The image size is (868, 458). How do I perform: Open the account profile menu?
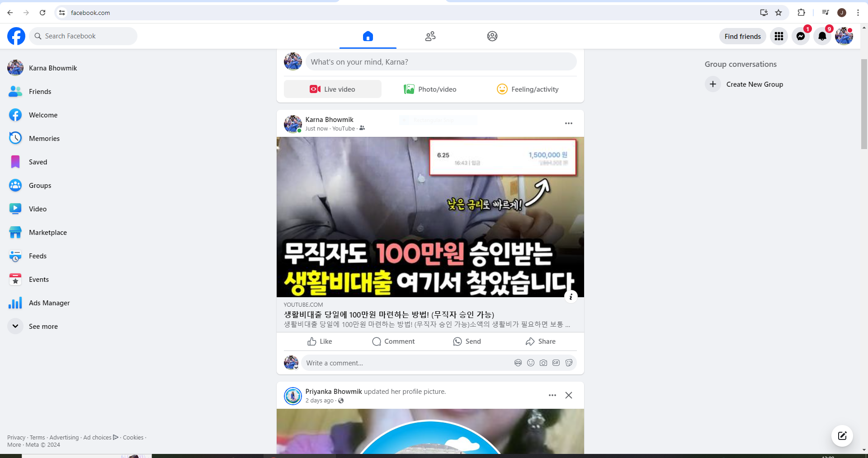click(x=844, y=36)
